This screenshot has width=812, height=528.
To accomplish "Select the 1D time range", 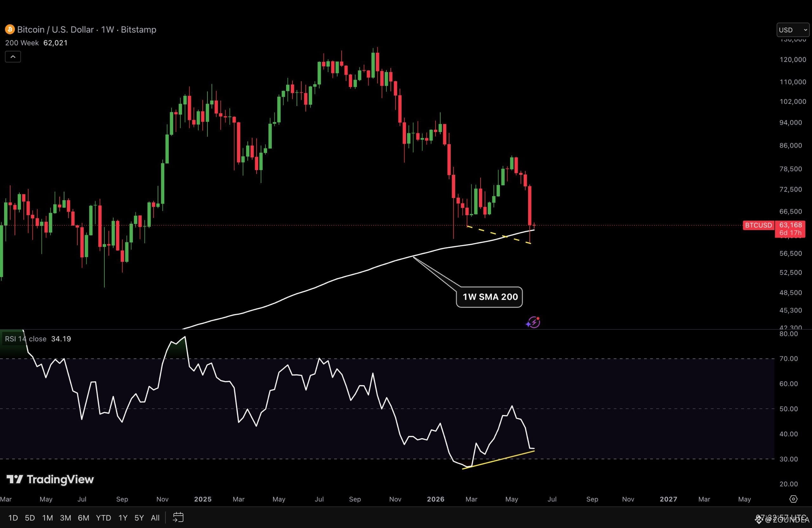I will [13, 518].
